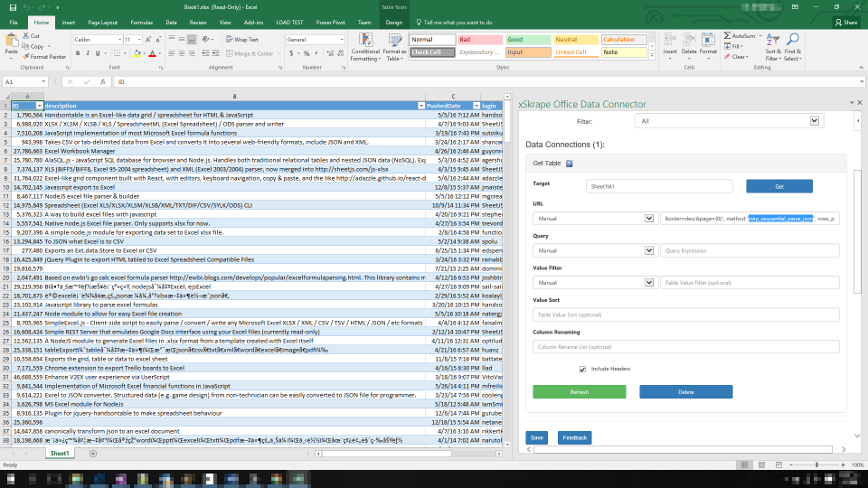Click the center align icon

click(x=182, y=53)
